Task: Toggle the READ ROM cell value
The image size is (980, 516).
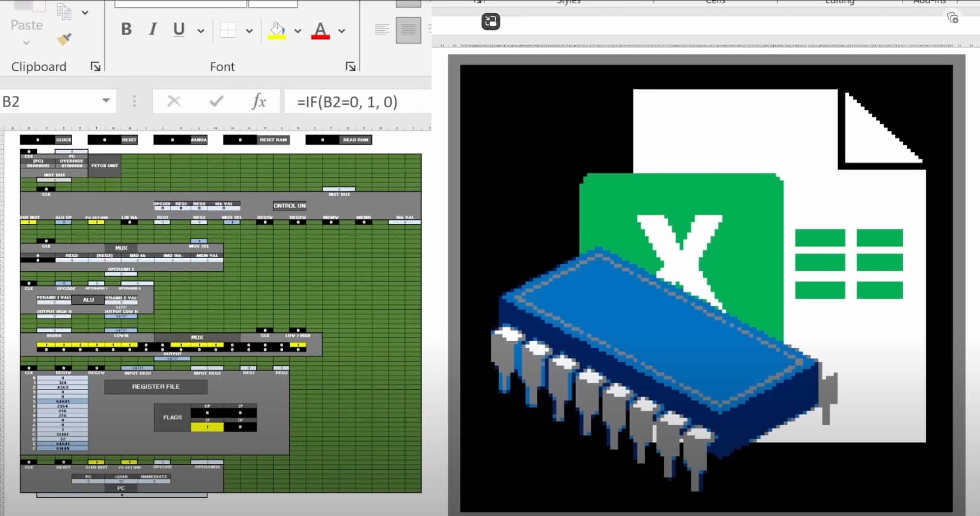Action: [323, 140]
